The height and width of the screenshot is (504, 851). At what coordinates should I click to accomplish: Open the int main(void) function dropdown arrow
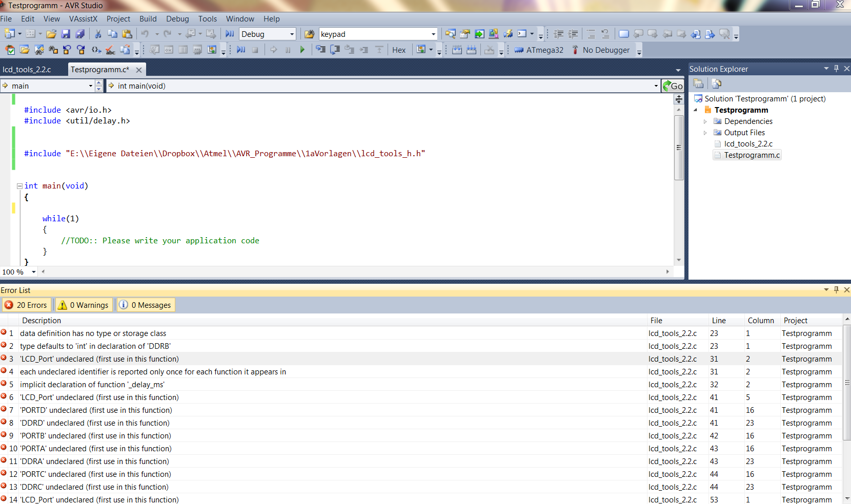pyautogui.click(x=656, y=86)
